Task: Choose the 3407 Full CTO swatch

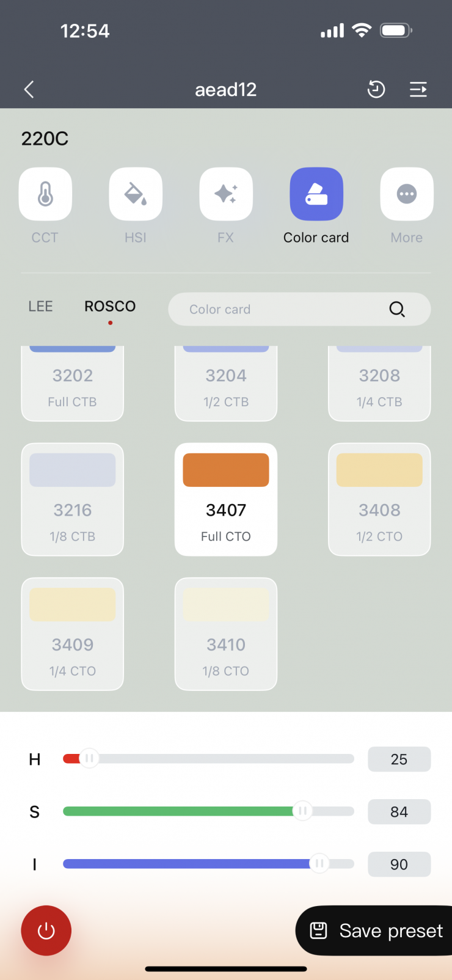Action: pyautogui.click(x=226, y=499)
